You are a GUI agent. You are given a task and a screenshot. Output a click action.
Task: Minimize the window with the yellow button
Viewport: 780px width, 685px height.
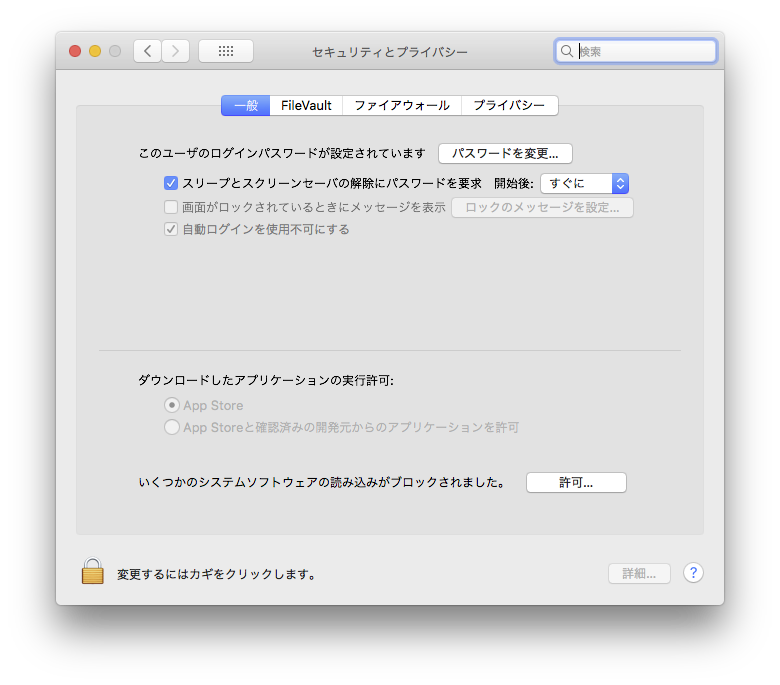point(95,51)
